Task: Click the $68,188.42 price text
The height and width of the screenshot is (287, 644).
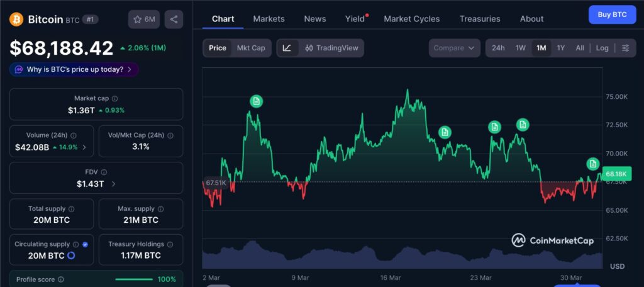Action: 61,48
